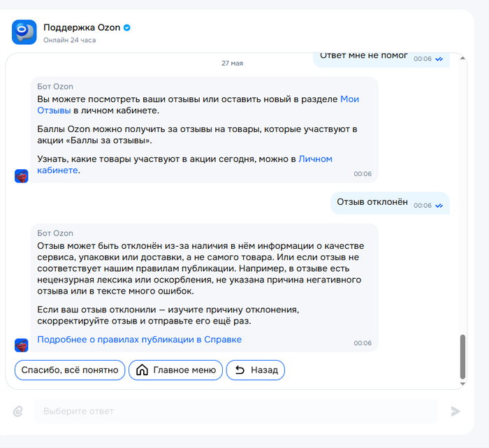Open Подробнее о правилах публикации в Справке link

tap(140, 340)
